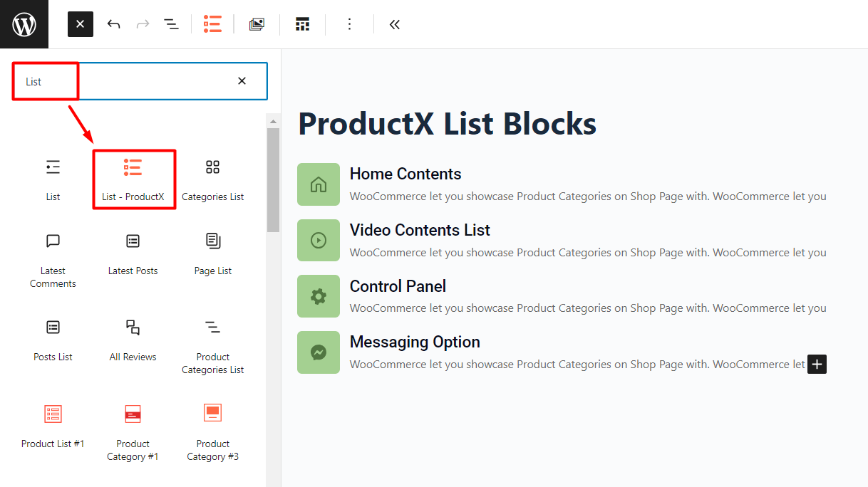Viewport: 868px width, 487px height.
Task: Focus the block search field
Action: click(x=140, y=81)
